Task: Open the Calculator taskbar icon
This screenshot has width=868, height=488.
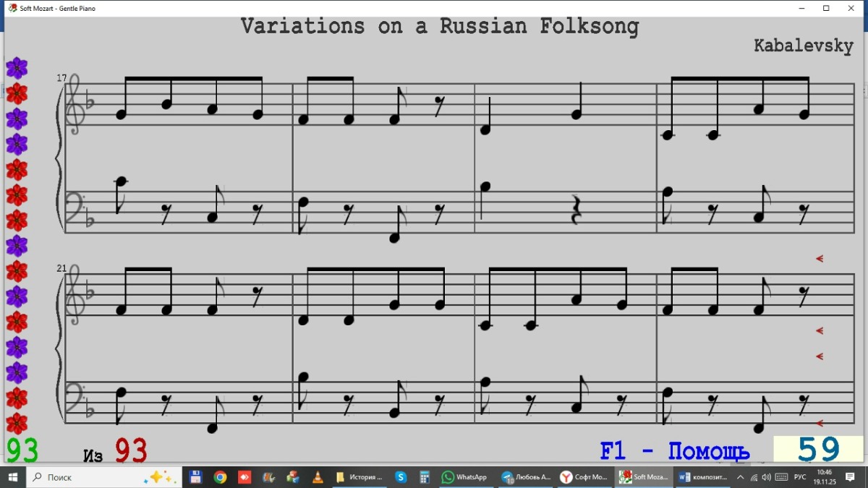Action: pyautogui.click(x=425, y=477)
